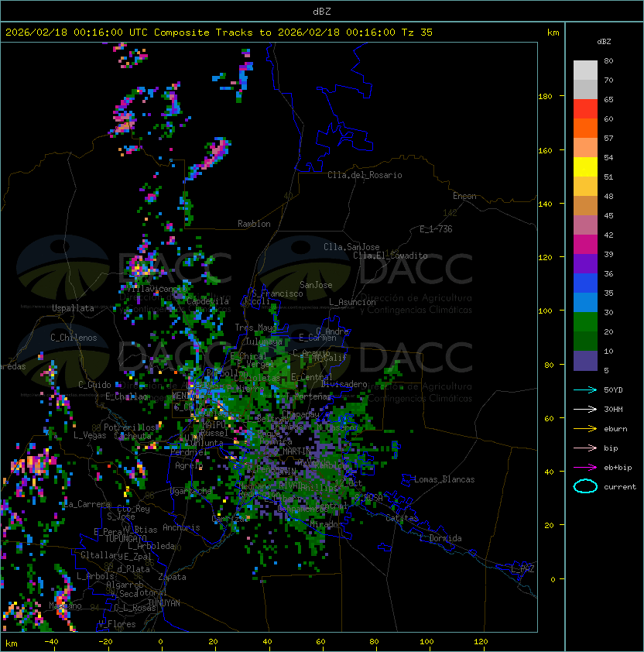The image size is (644, 652).
Task: Click the V_Flores location label
Action: point(117,624)
